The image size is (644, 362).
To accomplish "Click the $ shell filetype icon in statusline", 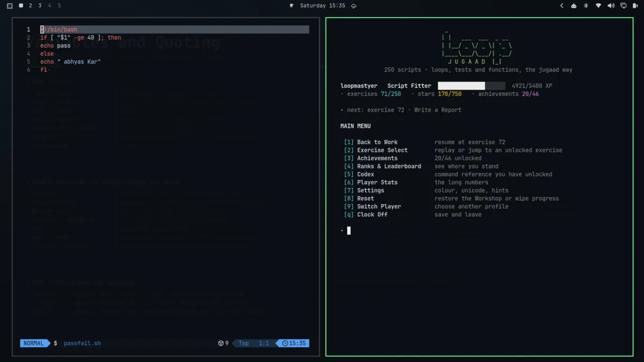I will point(55,343).
